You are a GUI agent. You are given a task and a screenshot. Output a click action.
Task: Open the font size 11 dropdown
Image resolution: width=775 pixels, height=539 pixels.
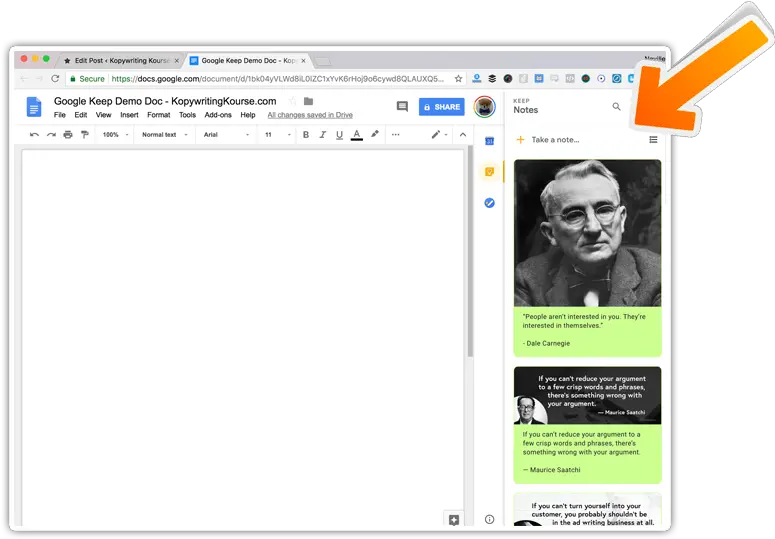point(278,134)
